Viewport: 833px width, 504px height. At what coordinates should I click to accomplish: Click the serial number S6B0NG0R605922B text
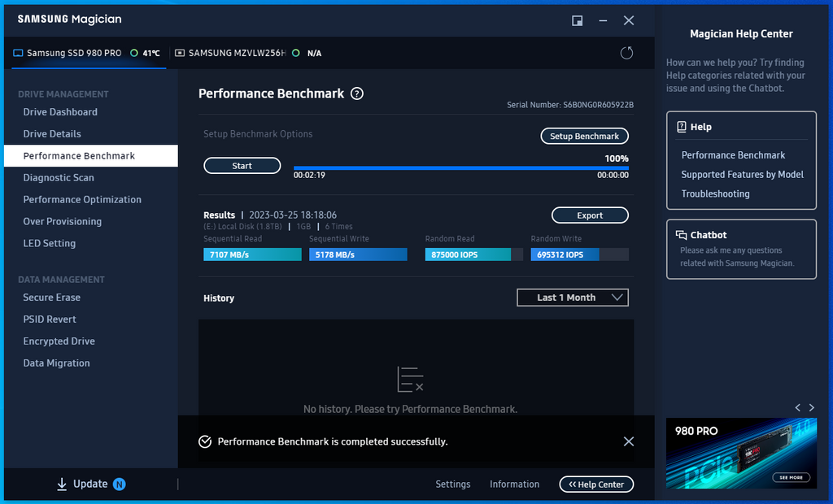(598, 105)
